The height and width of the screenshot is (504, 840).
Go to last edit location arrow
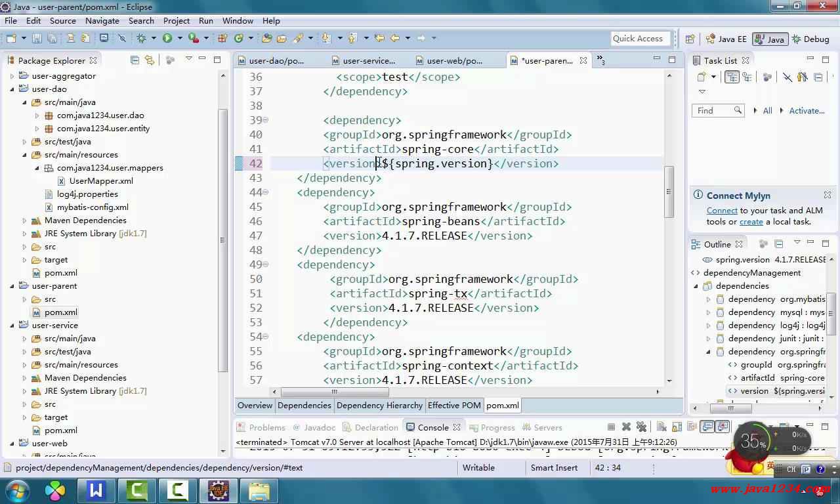(379, 39)
